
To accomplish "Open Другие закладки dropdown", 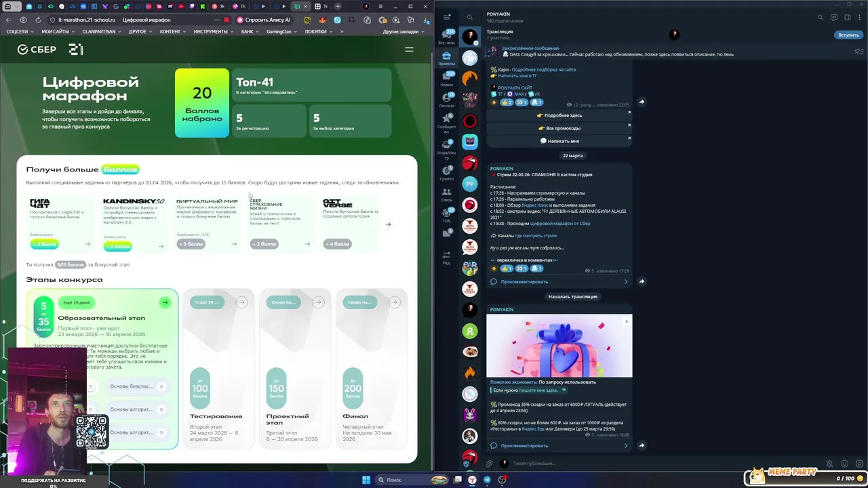I will click(403, 31).
